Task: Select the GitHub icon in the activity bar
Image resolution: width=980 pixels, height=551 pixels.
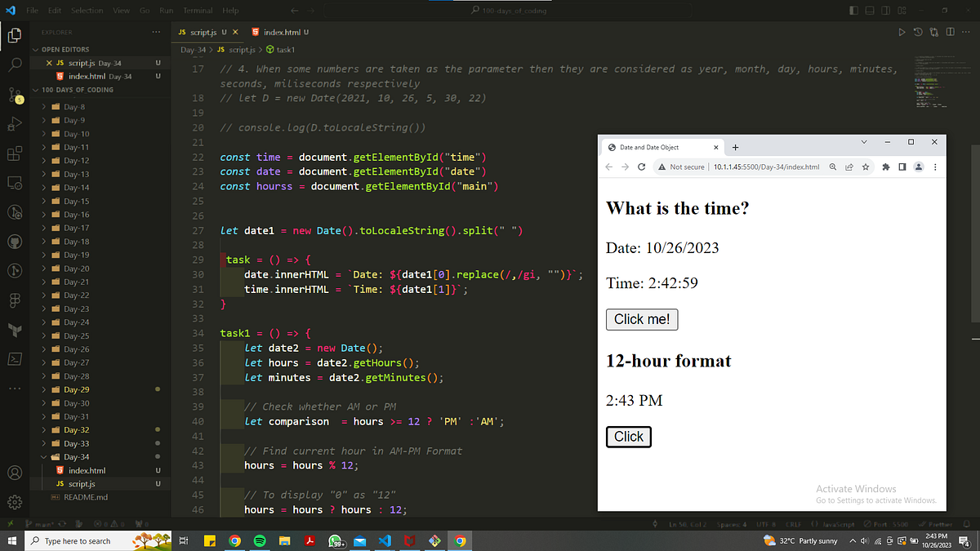Action: (x=14, y=242)
